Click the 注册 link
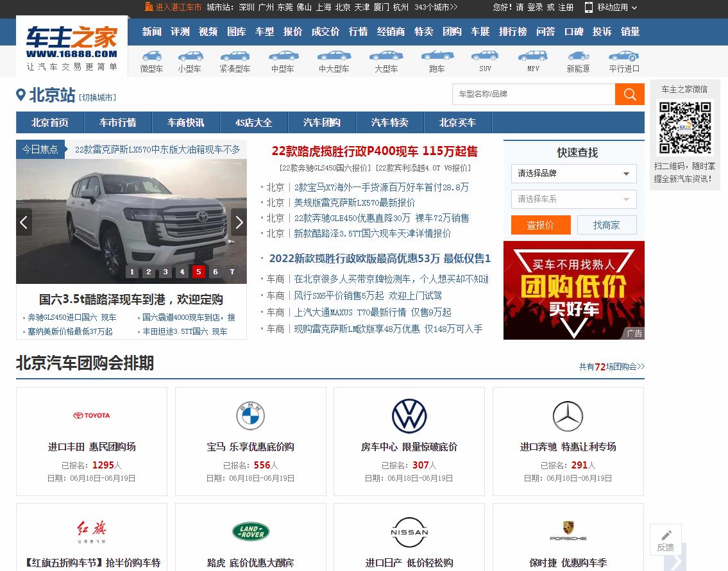This screenshot has width=728, height=571. pos(566,8)
